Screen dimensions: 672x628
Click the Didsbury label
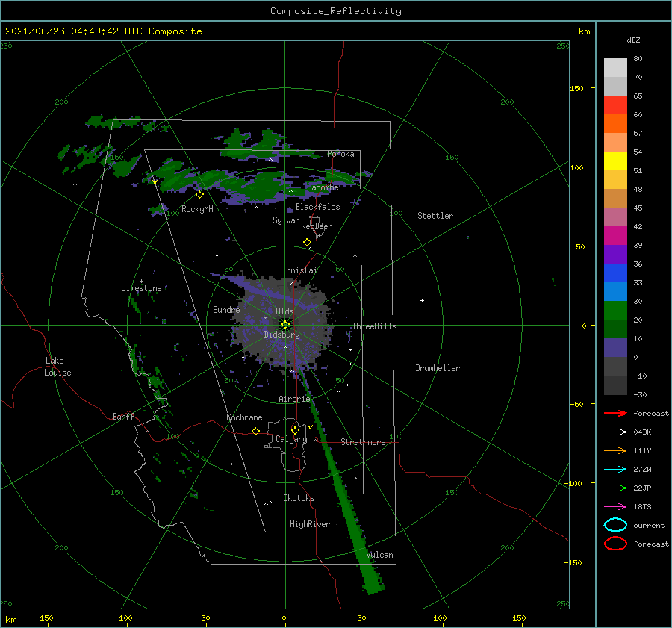point(281,335)
